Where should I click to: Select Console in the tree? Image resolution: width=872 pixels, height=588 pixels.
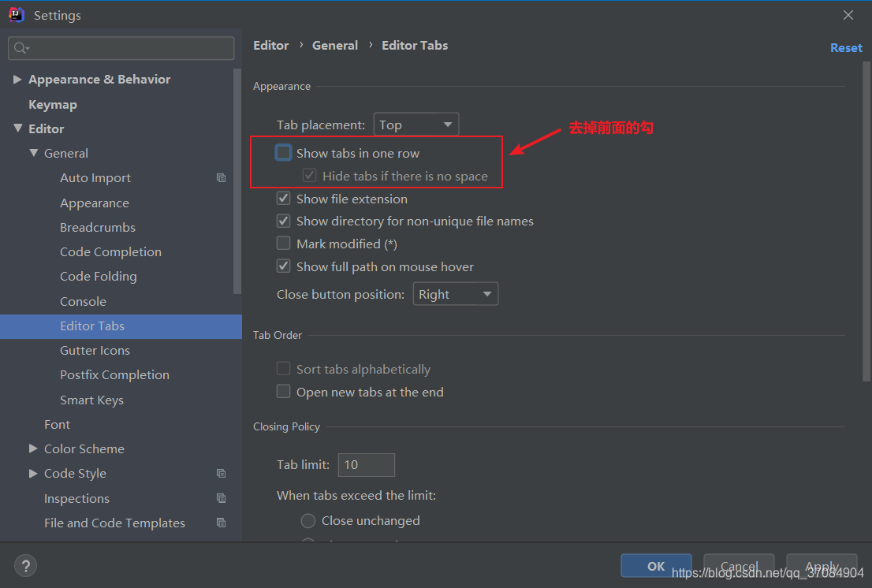[83, 301]
